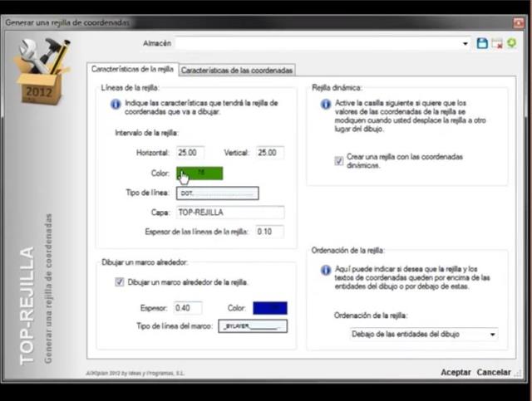
Task: Click the green refresh icon beside Almacén
Action: (512, 43)
